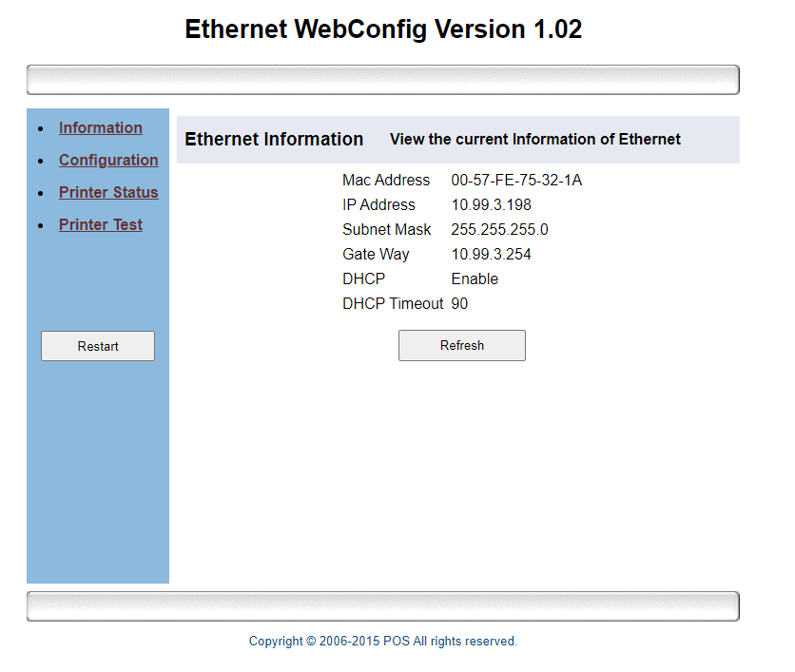Click the Gate Way value 10.99.3.254

click(491, 255)
